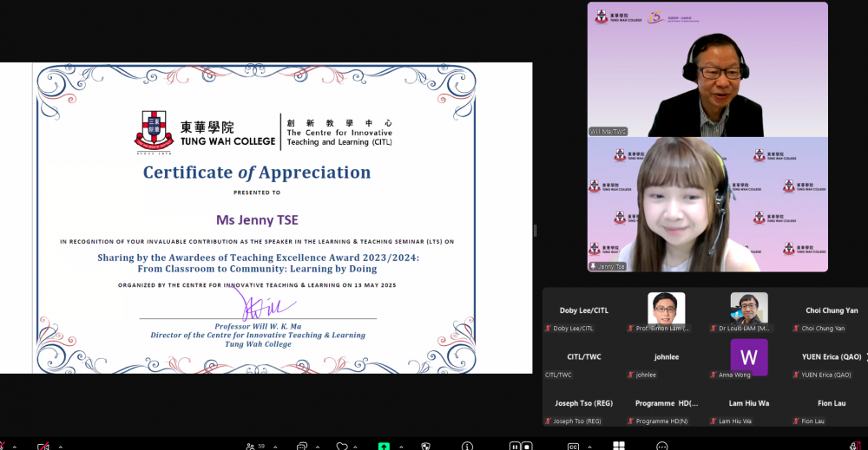Click the pin icon on Jenny Tse's label
The width and height of the screenshot is (868, 450).
pyautogui.click(x=594, y=266)
